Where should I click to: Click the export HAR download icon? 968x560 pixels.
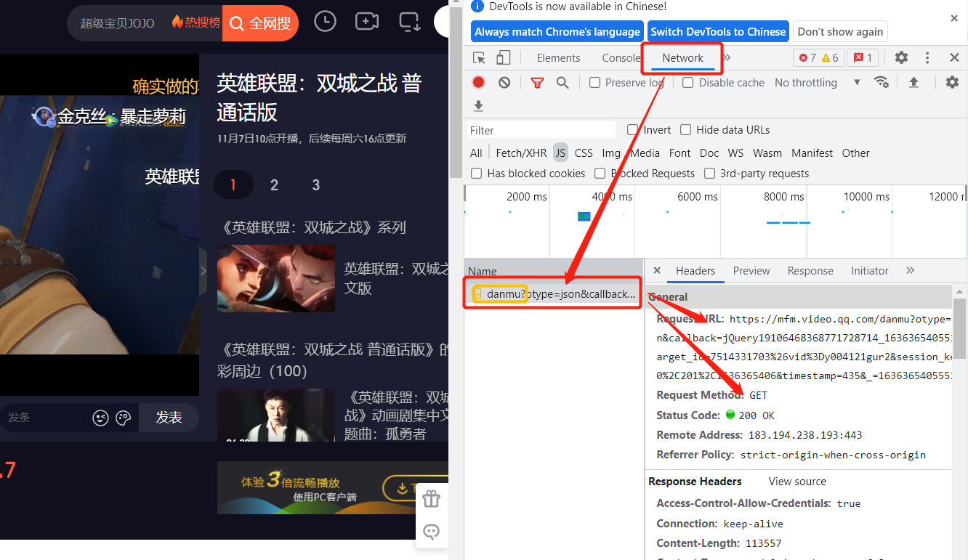click(x=478, y=106)
